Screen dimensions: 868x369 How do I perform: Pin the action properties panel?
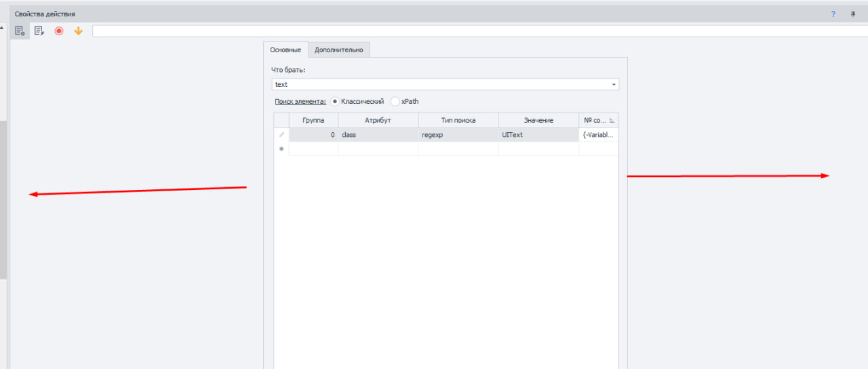[853, 14]
